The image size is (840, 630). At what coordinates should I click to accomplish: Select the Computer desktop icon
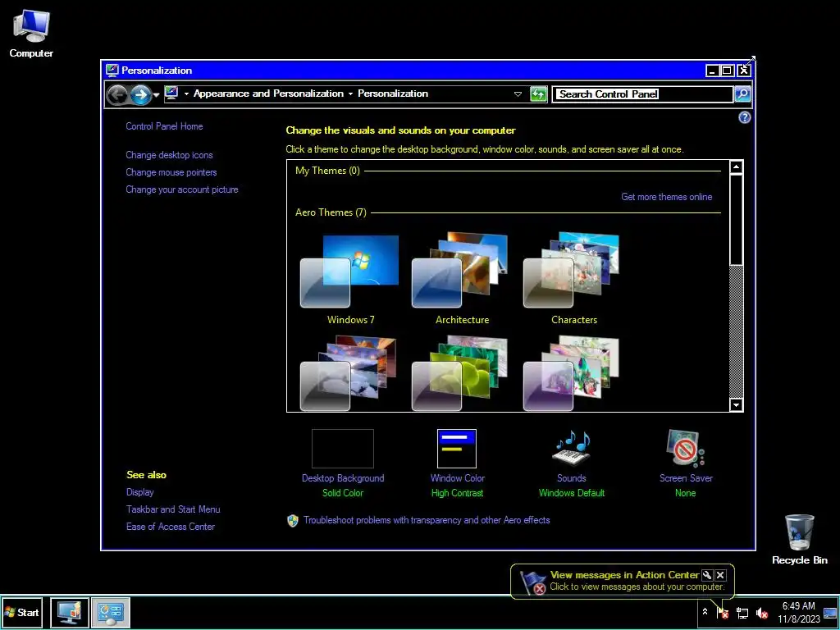[x=31, y=33]
